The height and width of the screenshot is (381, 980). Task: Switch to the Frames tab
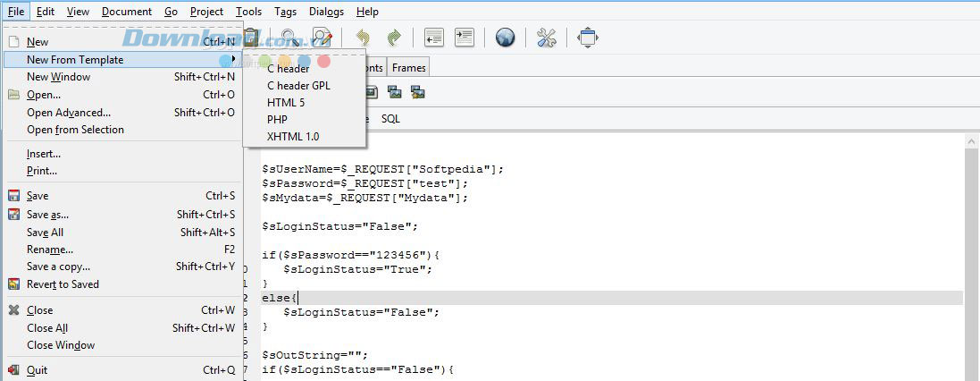pyautogui.click(x=409, y=68)
